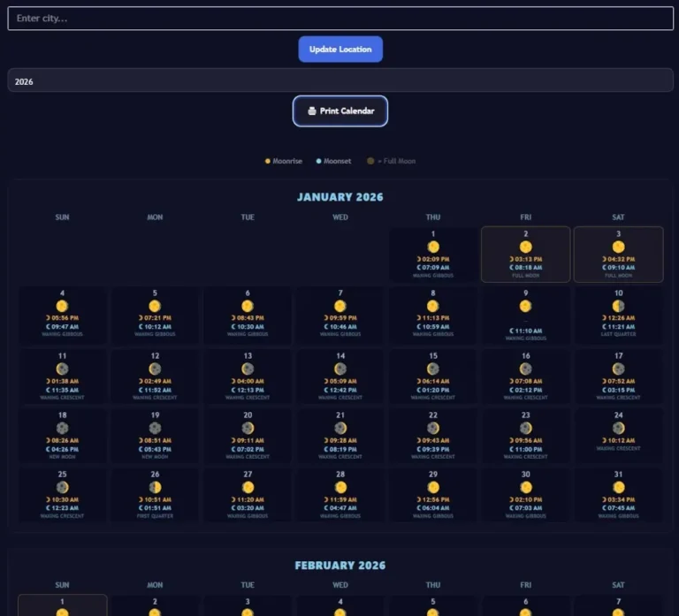Click the moon icon on January 9
Viewport: 679px width, 616px height.
pos(526,306)
